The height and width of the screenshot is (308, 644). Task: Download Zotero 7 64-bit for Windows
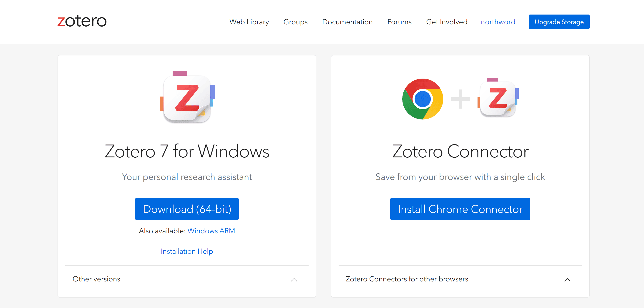click(187, 209)
